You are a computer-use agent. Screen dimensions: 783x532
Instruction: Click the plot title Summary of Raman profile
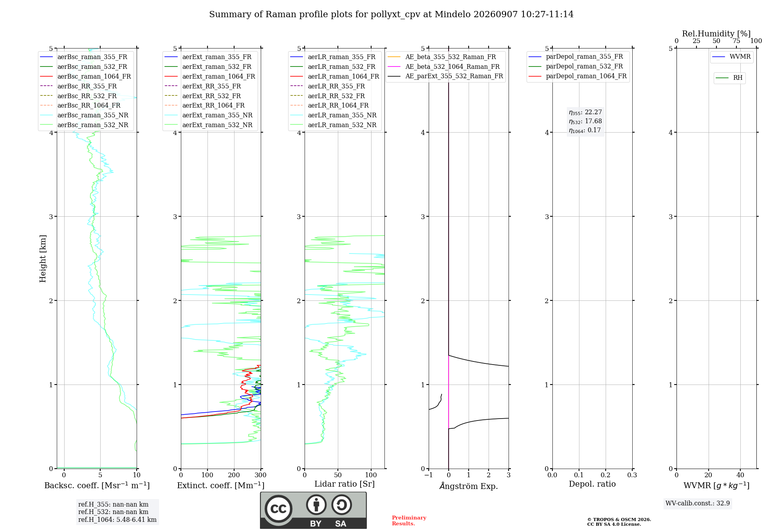click(391, 14)
